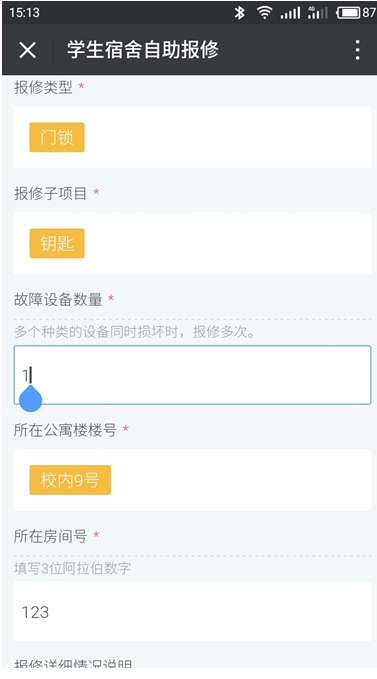Tap the 学生宿舍自助报修 page title
377x679 pixels.
[x=143, y=50]
